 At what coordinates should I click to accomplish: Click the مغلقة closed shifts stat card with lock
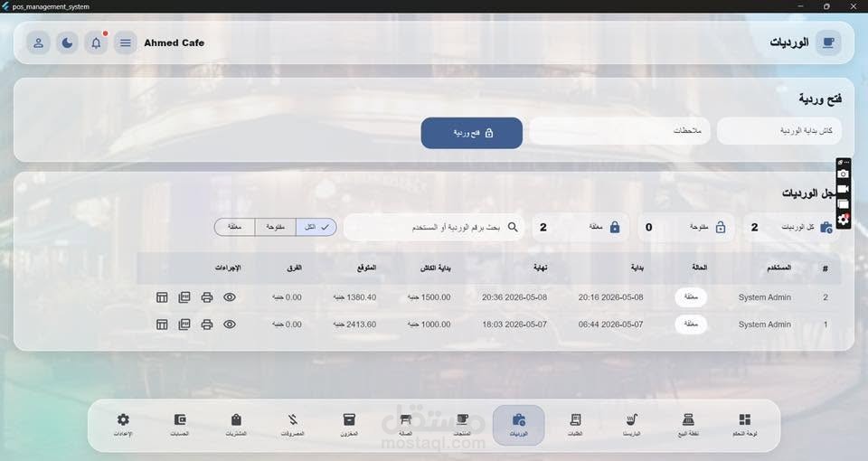pyautogui.click(x=580, y=228)
